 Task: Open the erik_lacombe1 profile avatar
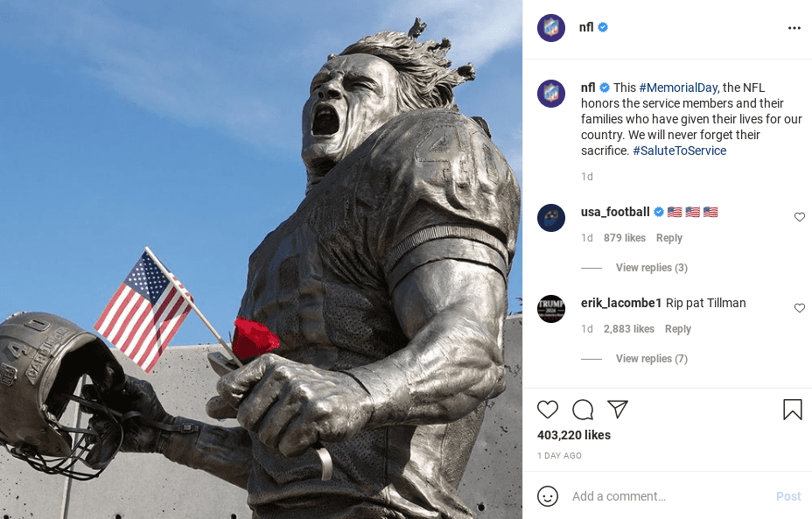(x=551, y=309)
